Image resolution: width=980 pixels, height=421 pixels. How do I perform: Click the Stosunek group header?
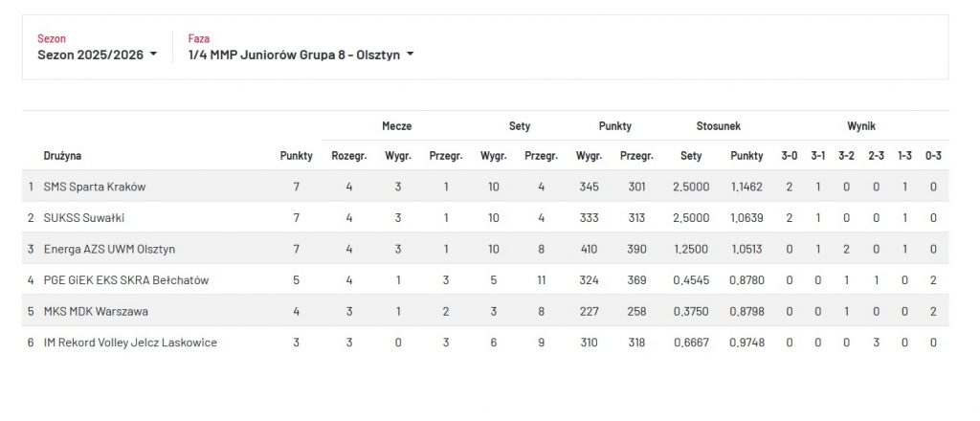pyautogui.click(x=719, y=126)
